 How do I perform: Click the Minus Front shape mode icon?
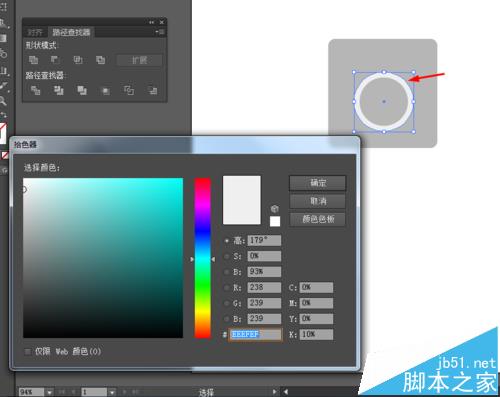(x=55, y=60)
